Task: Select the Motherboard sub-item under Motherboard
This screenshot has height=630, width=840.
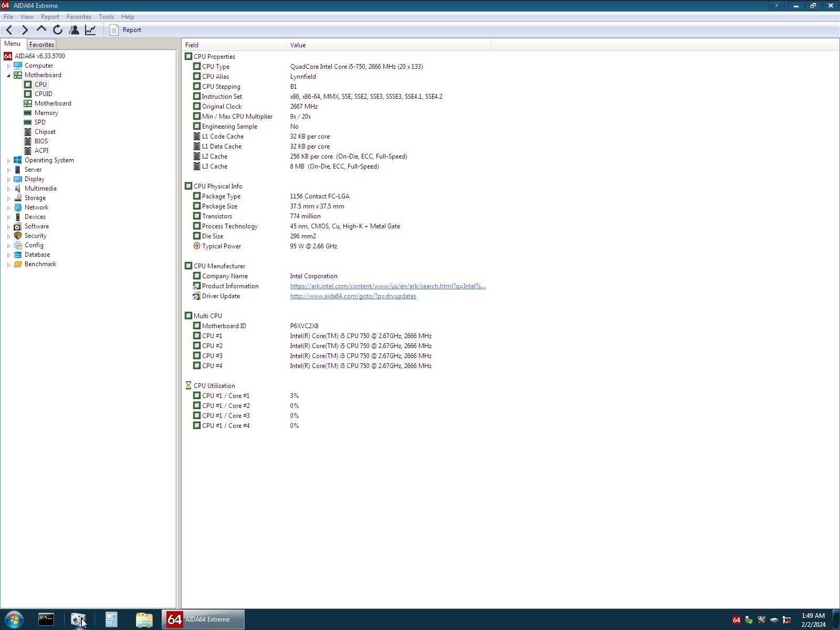Action: (52, 103)
